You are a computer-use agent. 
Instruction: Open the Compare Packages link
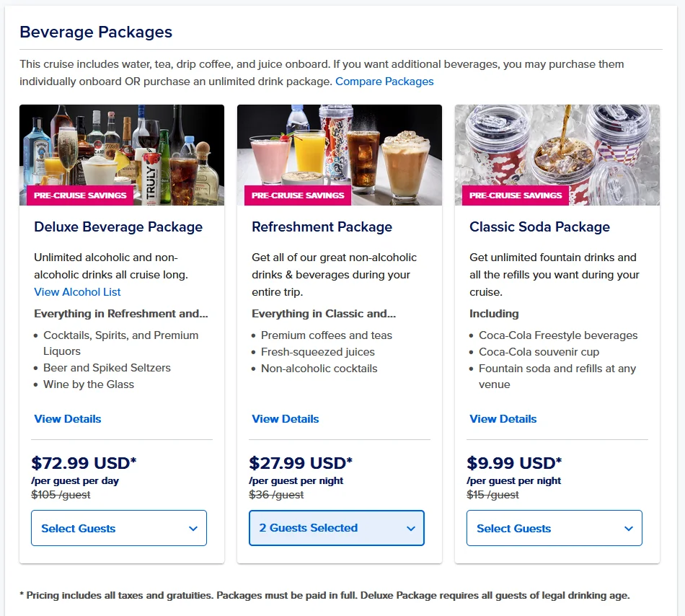[384, 81]
